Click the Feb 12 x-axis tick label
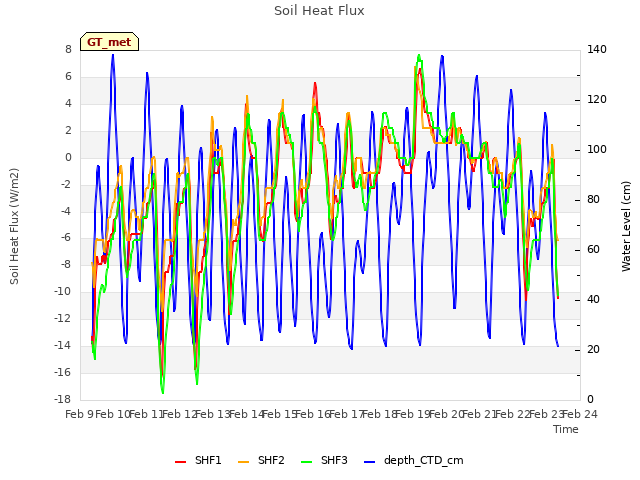 click(180, 414)
